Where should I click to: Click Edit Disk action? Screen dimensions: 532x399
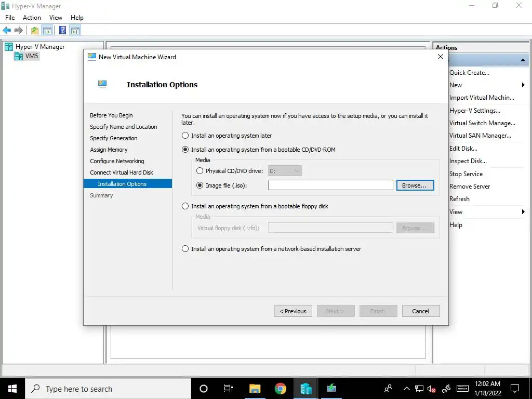463,149
